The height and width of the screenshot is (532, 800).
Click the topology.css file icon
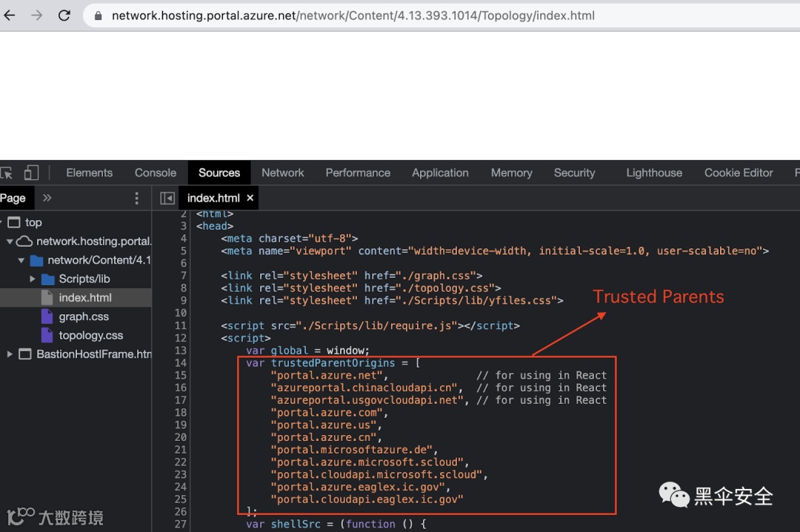(x=47, y=336)
